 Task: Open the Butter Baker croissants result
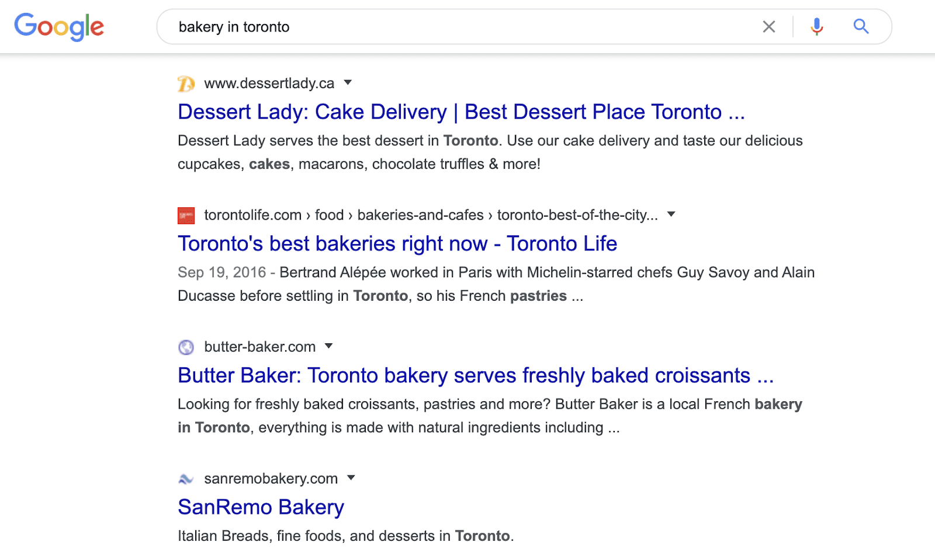[x=476, y=375]
